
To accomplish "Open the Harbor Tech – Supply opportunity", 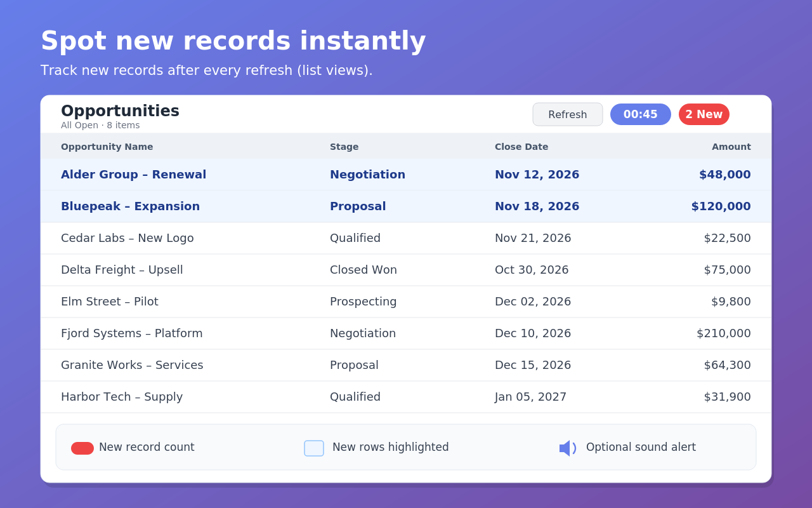I will (x=122, y=397).
